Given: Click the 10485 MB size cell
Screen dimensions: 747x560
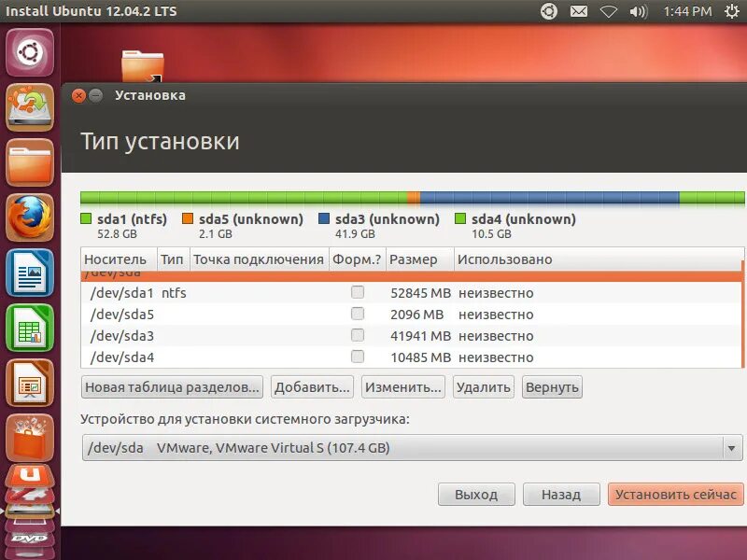Looking at the screenshot, I should [421, 357].
